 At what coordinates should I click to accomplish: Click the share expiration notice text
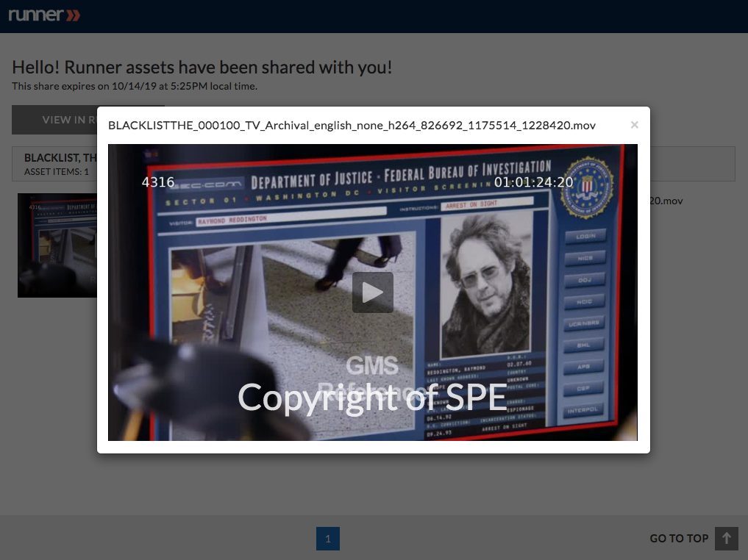135,86
